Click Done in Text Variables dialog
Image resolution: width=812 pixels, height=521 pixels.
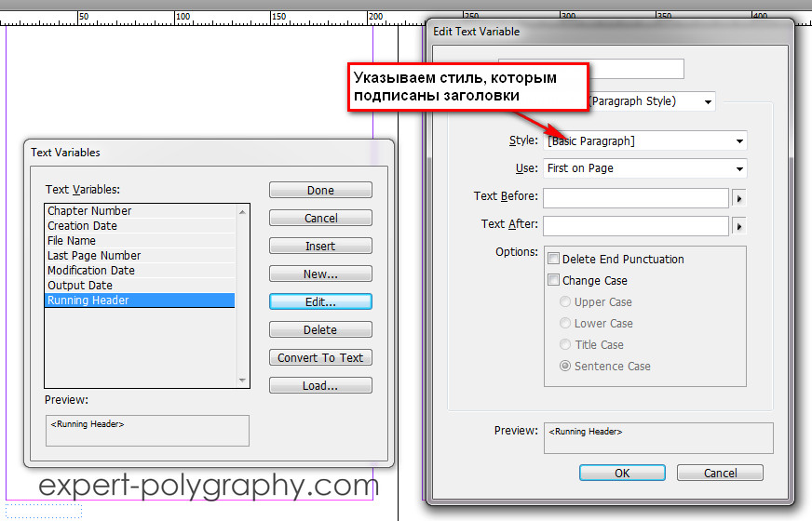[320, 190]
